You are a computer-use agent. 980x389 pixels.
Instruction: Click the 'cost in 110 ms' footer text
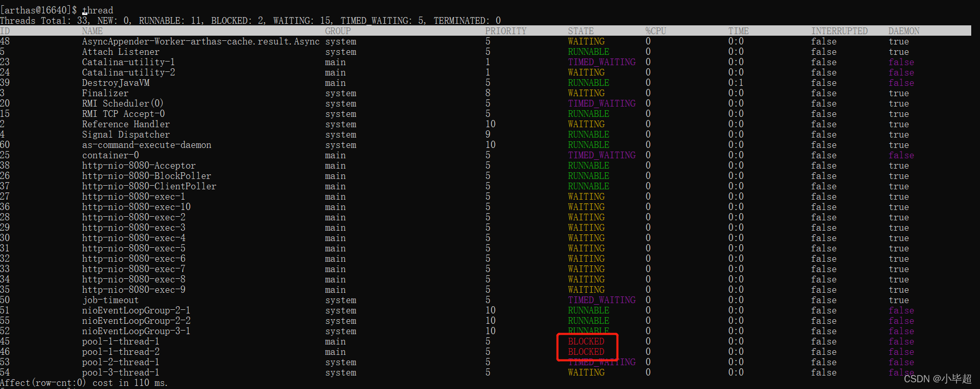tap(130, 383)
